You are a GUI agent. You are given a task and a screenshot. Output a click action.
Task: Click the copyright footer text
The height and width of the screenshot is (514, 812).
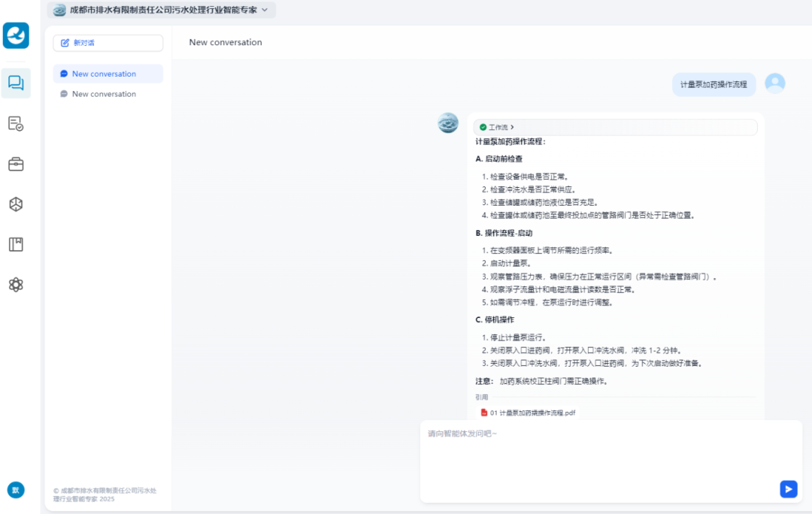105,494
